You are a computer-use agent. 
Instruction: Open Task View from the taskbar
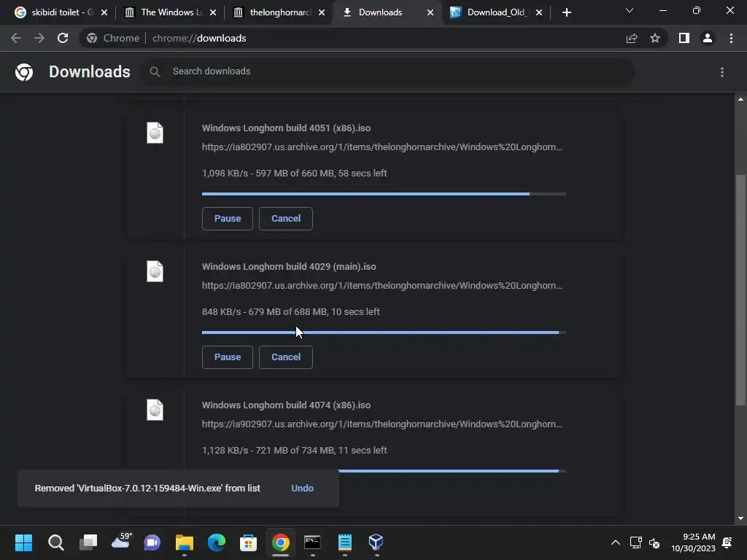tap(88, 542)
